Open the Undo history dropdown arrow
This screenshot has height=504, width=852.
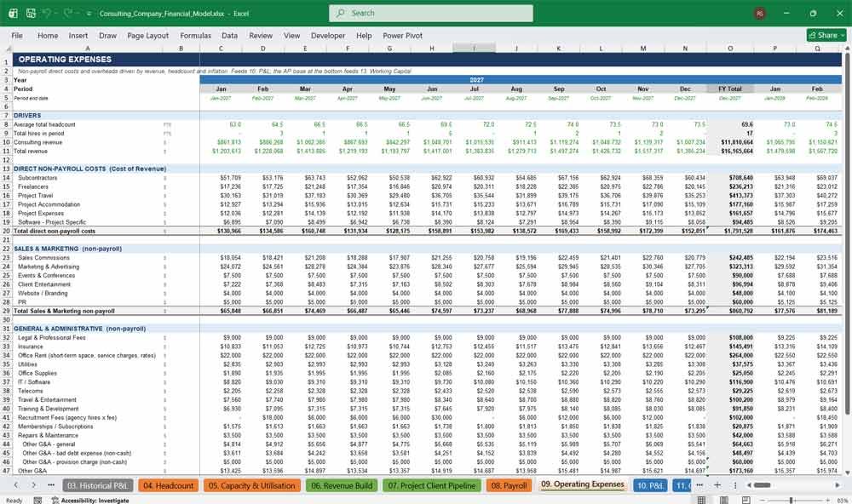pos(56,14)
